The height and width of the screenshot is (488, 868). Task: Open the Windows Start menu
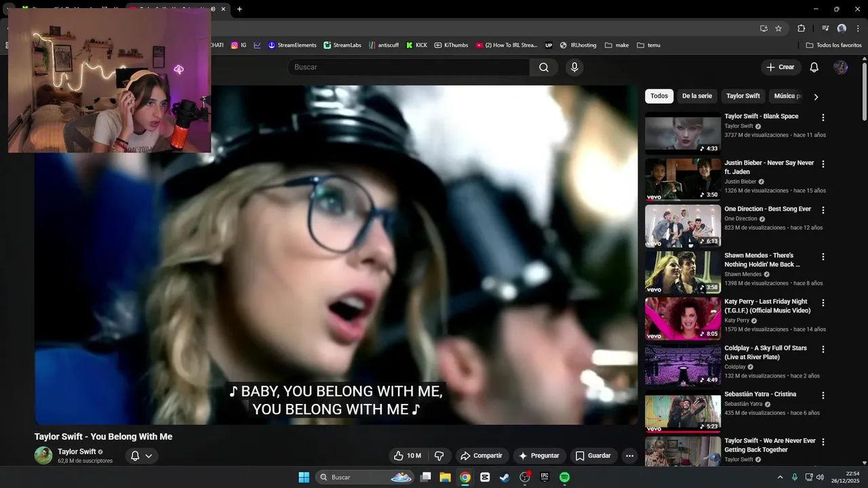click(x=304, y=477)
